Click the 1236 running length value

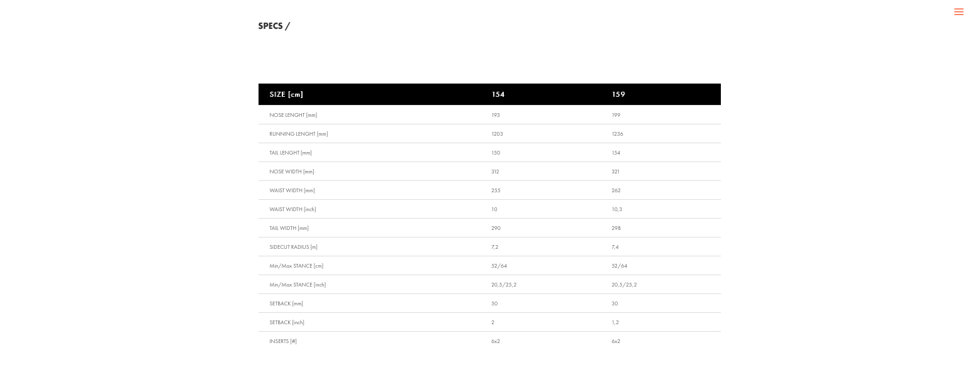point(617,134)
